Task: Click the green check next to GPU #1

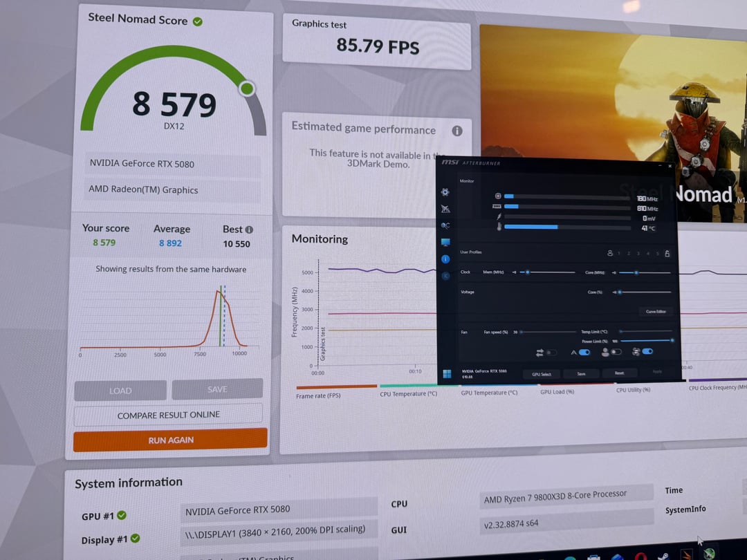Action: pos(122,515)
